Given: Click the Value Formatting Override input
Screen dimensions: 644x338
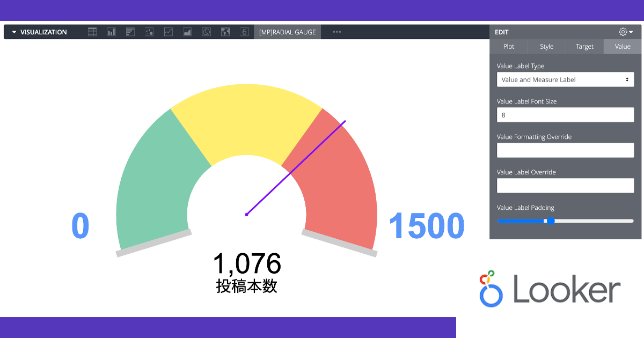Looking at the screenshot, I should coord(566,150).
